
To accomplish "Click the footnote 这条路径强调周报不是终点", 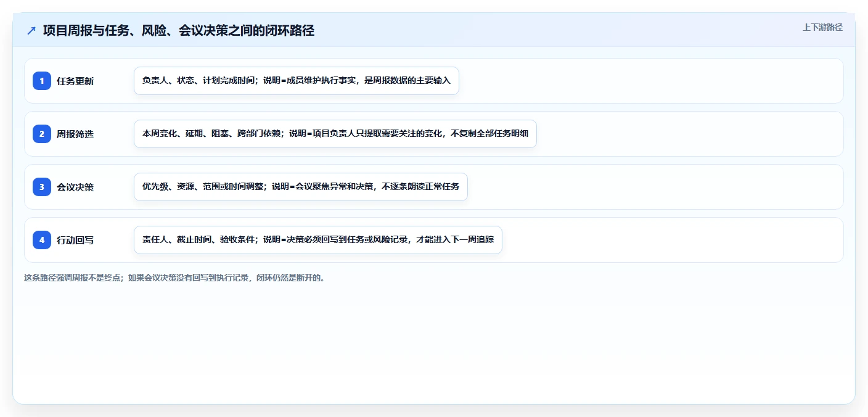I will pyautogui.click(x=174, y=278).
